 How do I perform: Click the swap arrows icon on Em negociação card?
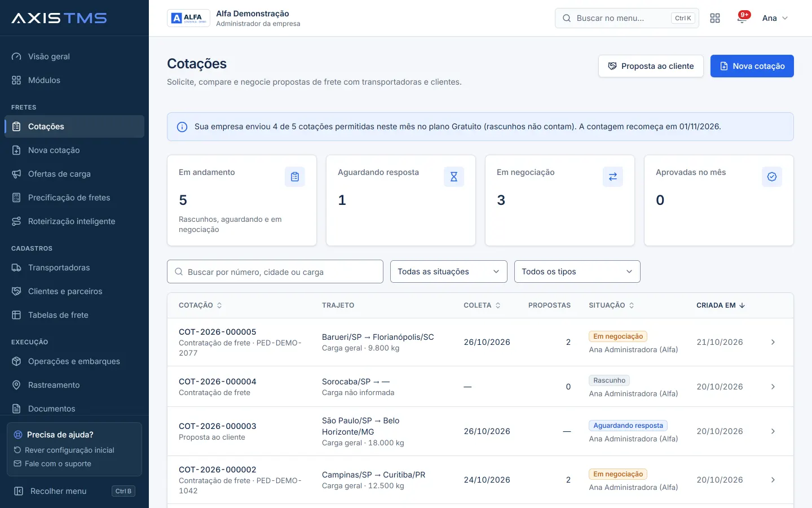pos(613,177)
